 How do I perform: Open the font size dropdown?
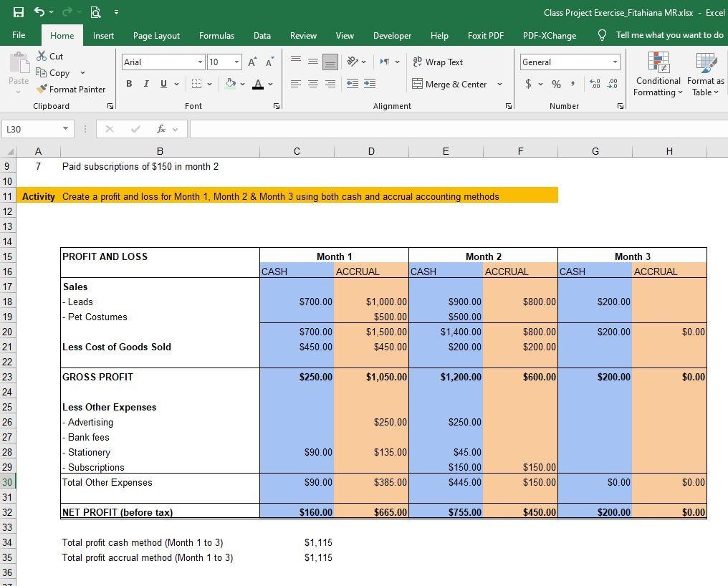236,62
